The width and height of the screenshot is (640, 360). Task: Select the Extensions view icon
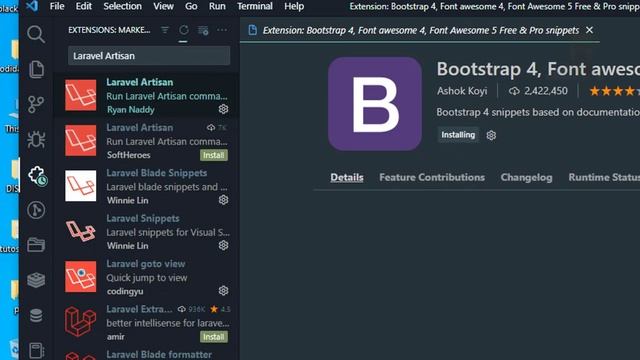[37, 176]
